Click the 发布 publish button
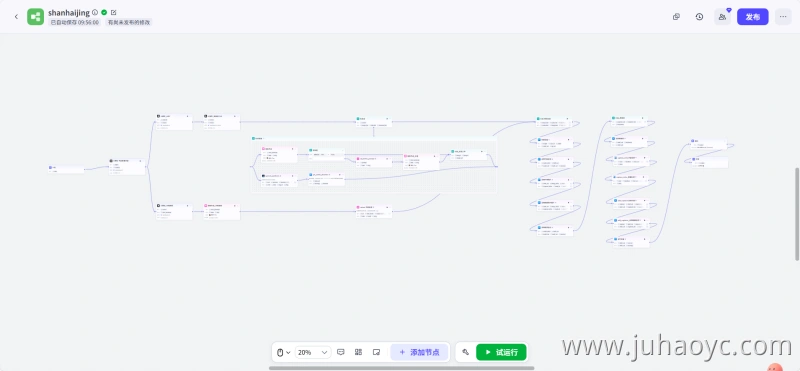800x371 pixels. (x=753, y=17)
